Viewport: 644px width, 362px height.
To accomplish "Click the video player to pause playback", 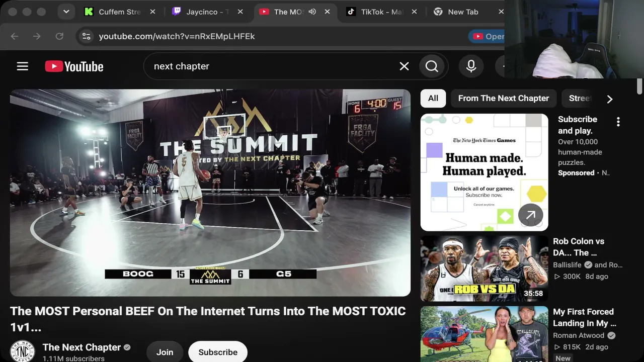I will (x=210, y=193).
